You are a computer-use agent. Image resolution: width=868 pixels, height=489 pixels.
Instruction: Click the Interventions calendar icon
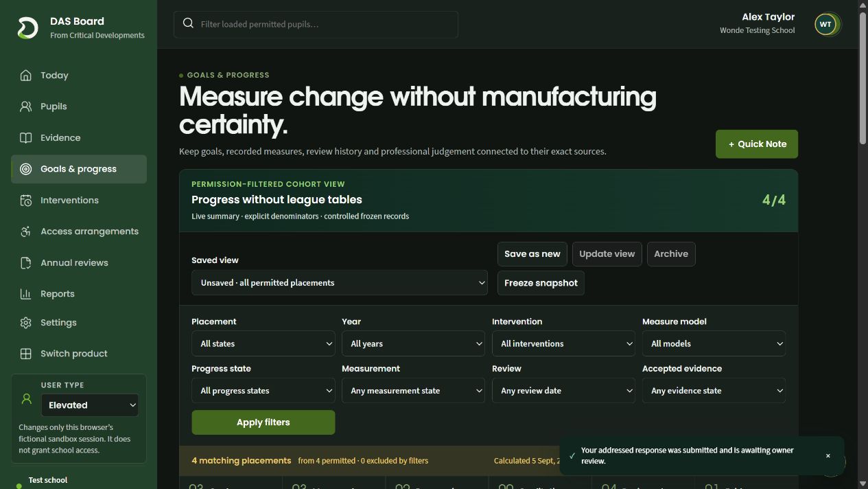[25, 201]
